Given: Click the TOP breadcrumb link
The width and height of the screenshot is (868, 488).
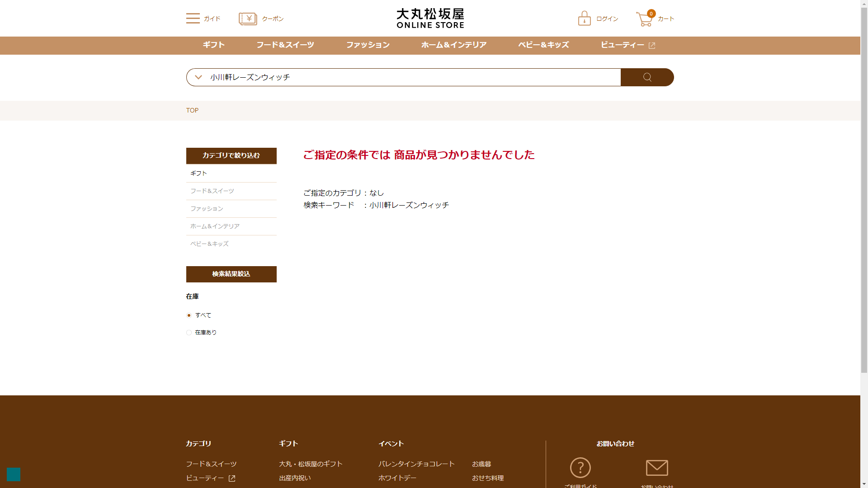Looking at the screenshot, I should pyautogui.click(x=192, y=110).
